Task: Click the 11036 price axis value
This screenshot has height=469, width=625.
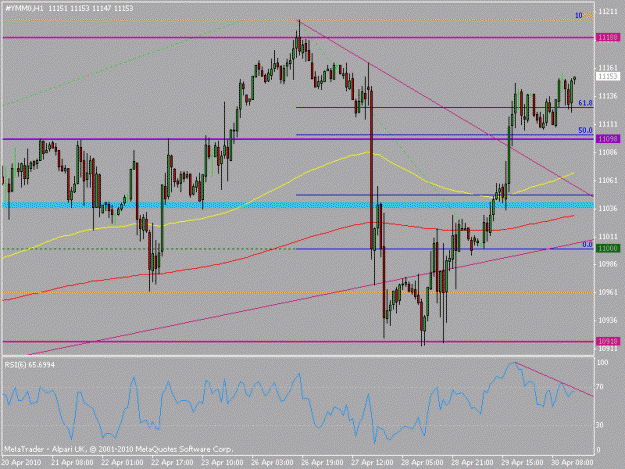Action: point(608,208)
